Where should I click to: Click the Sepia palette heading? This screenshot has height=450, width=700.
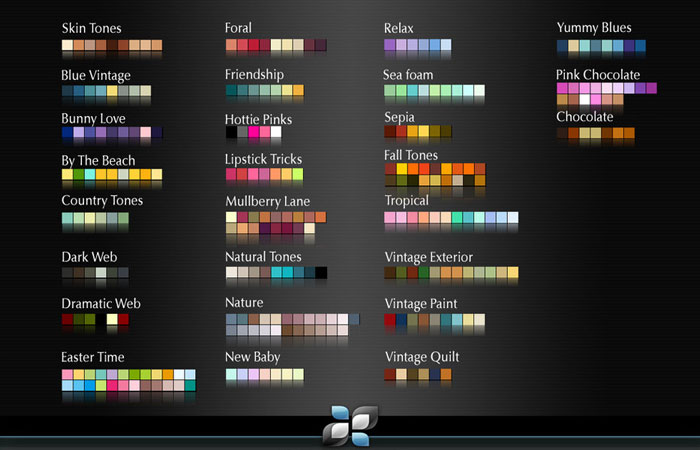tap(400, 117)
